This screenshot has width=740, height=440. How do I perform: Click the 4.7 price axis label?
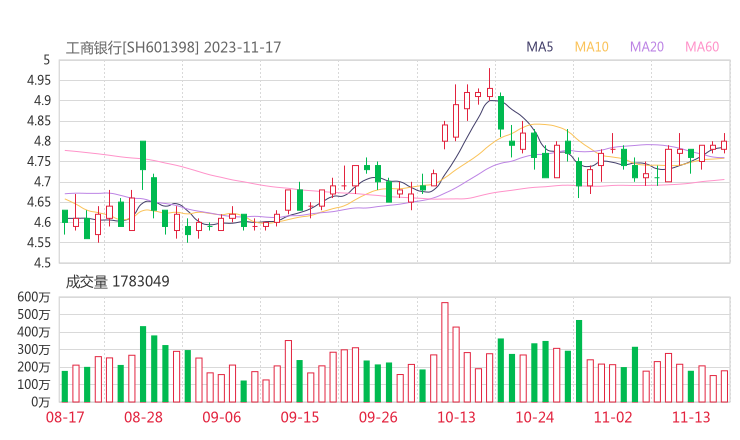(42, 182)
